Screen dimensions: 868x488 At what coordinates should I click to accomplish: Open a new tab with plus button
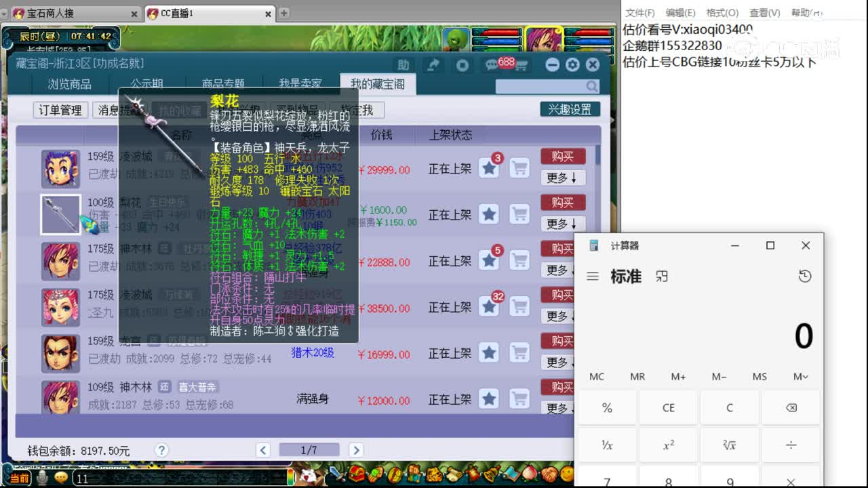(x=284, y=13)
